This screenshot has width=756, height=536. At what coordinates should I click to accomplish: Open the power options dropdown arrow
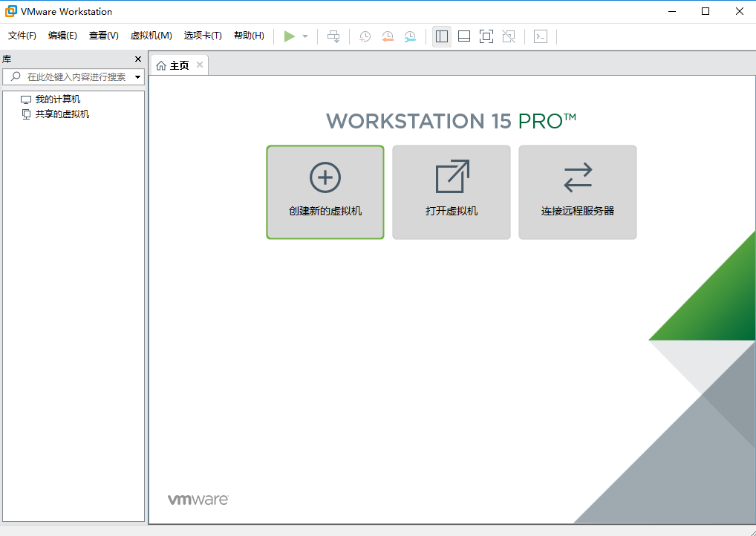[304, 36]
